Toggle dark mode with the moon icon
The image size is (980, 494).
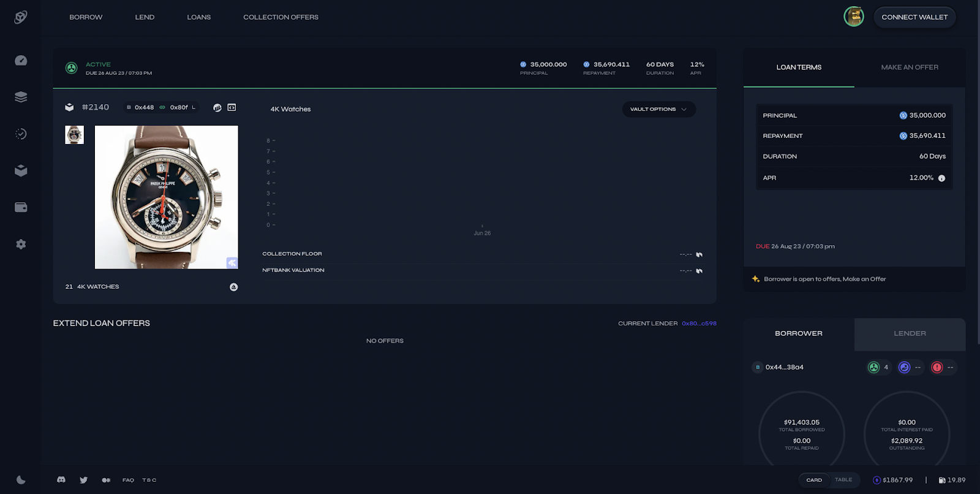pyautogui.click(x=21, y=480)
